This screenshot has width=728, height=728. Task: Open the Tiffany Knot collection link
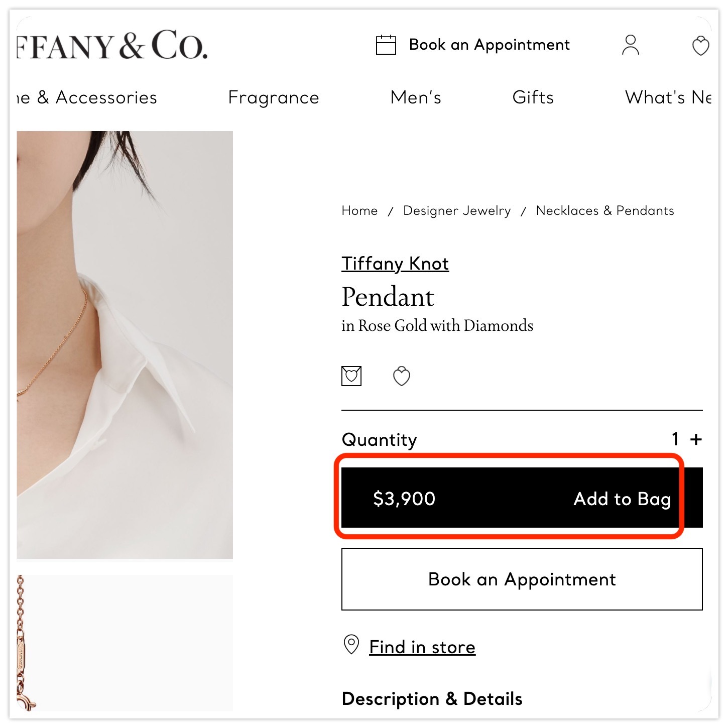tap(395, 264)
